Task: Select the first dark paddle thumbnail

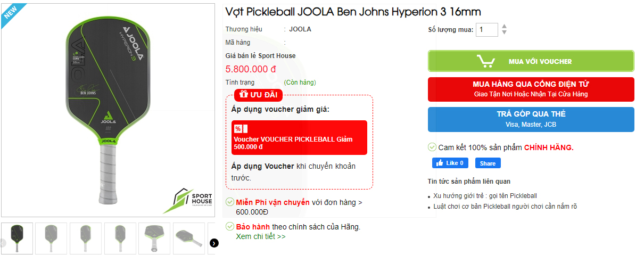Action: coord(17,238)
